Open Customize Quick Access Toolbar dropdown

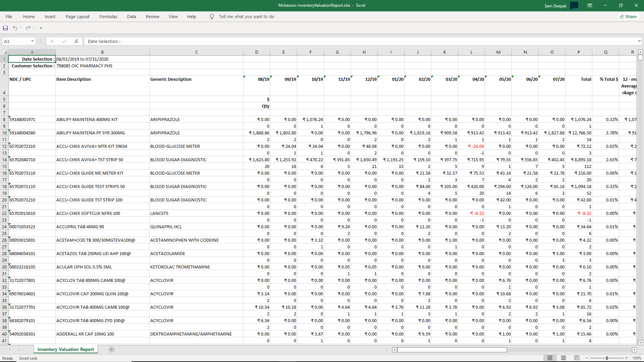tap(41, 28)
